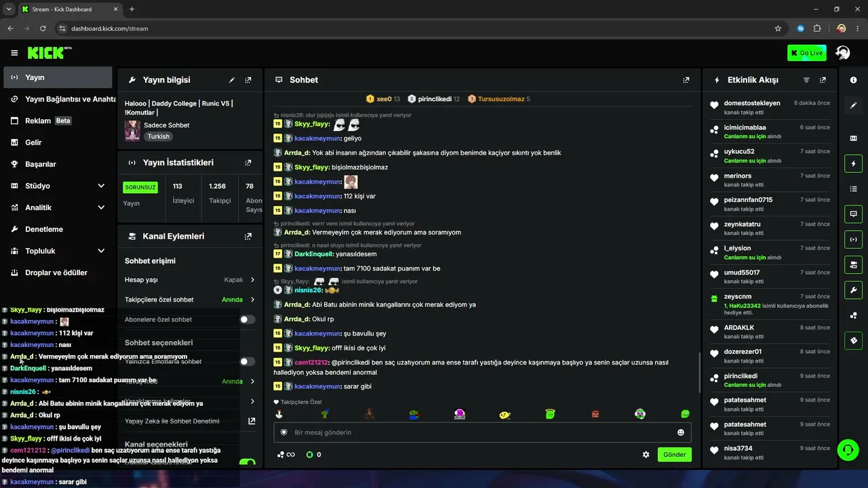This screenshot has height=488, width=868.
Task: Click the wrench icon in the right rail
Action: point(853,290)
